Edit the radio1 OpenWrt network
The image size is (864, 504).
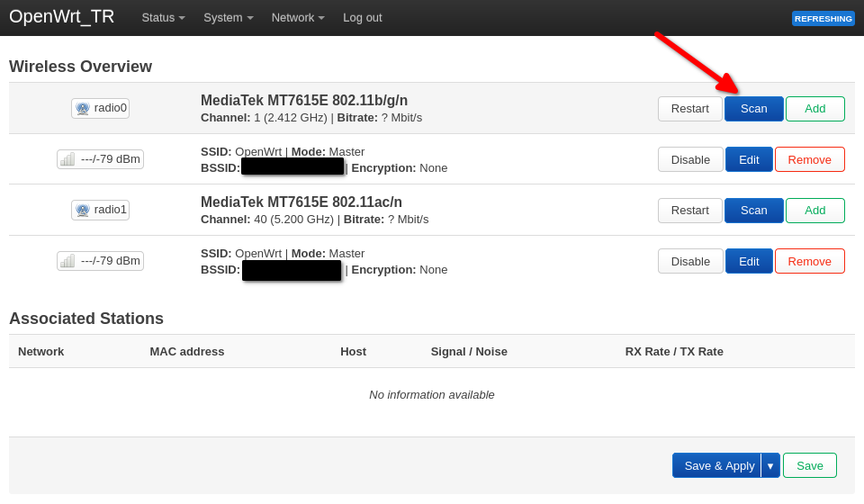[749, 262]
